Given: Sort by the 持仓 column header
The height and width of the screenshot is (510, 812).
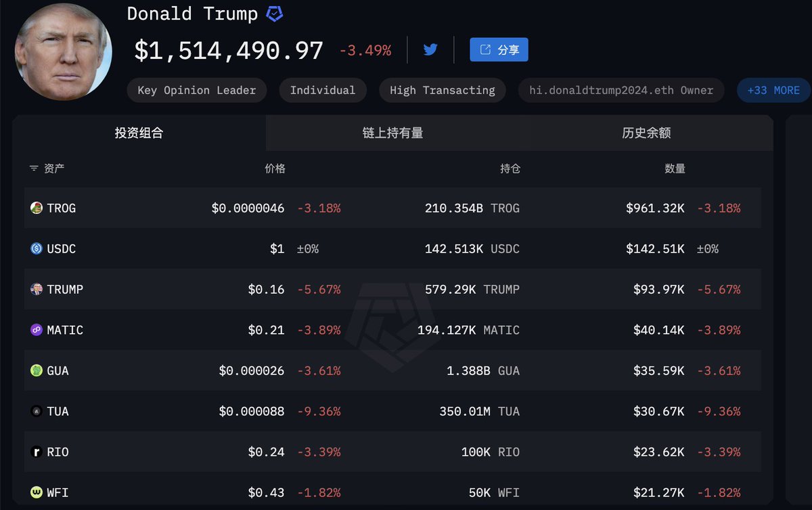Looking at the screenshot, I should point(510,169).
